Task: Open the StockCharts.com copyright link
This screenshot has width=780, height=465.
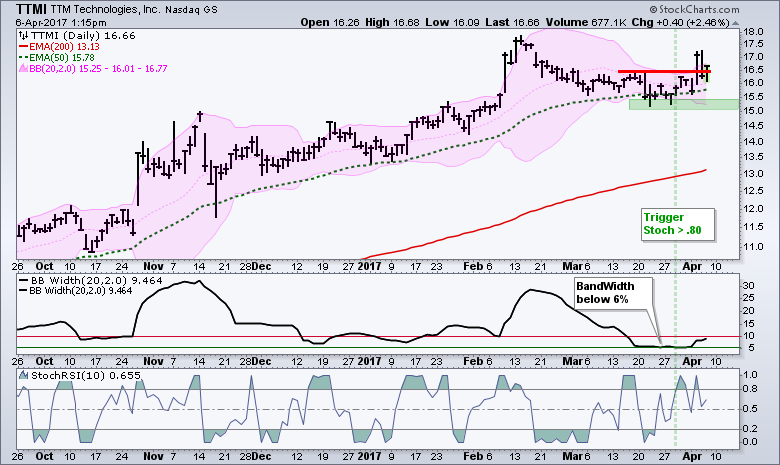Action: [x=694, y=10]
